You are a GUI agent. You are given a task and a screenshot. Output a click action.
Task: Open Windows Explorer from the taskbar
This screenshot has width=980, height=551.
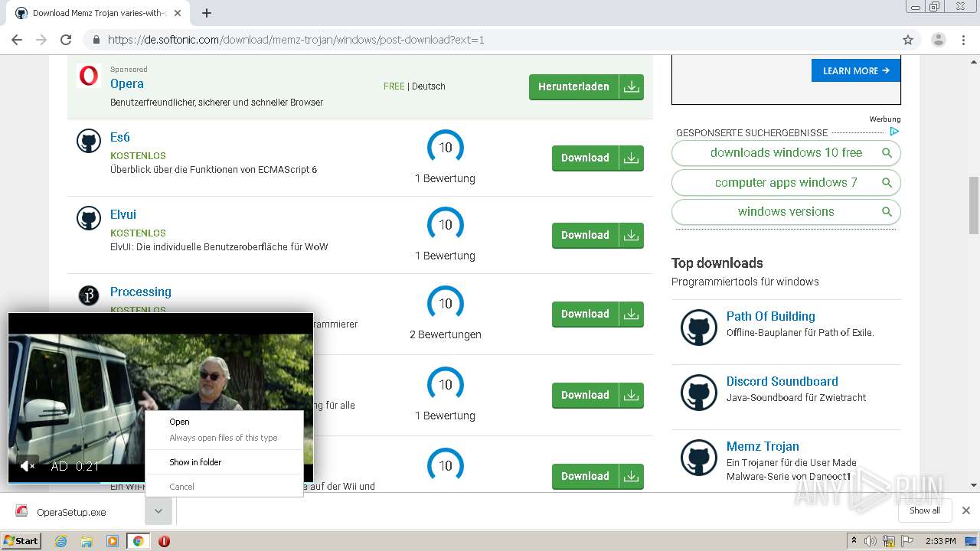click(x=87, y=541)
